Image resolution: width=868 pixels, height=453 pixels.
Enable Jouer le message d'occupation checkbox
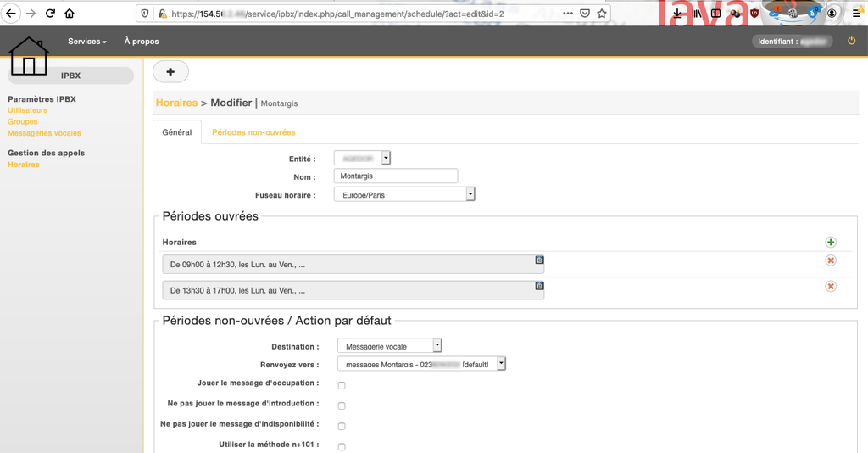[342, 385]
